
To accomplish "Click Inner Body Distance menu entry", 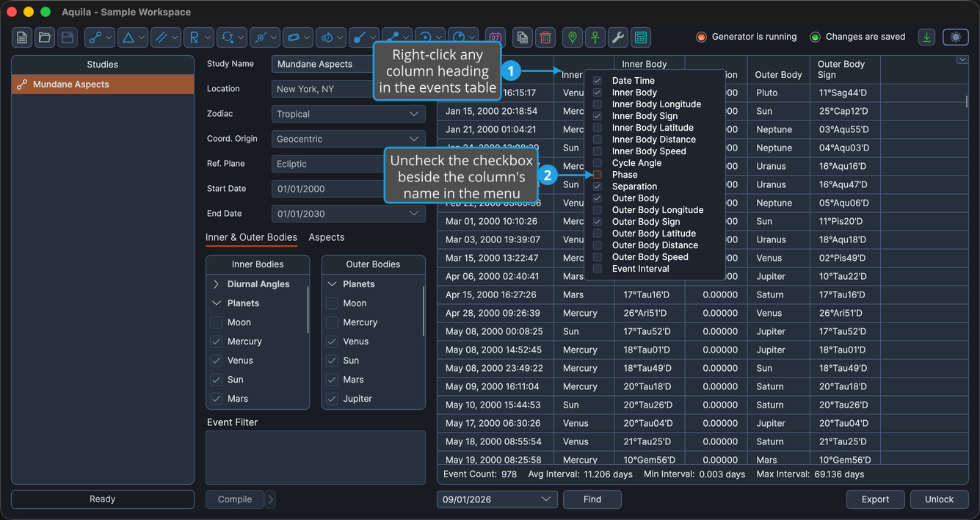I will [654, 140].
